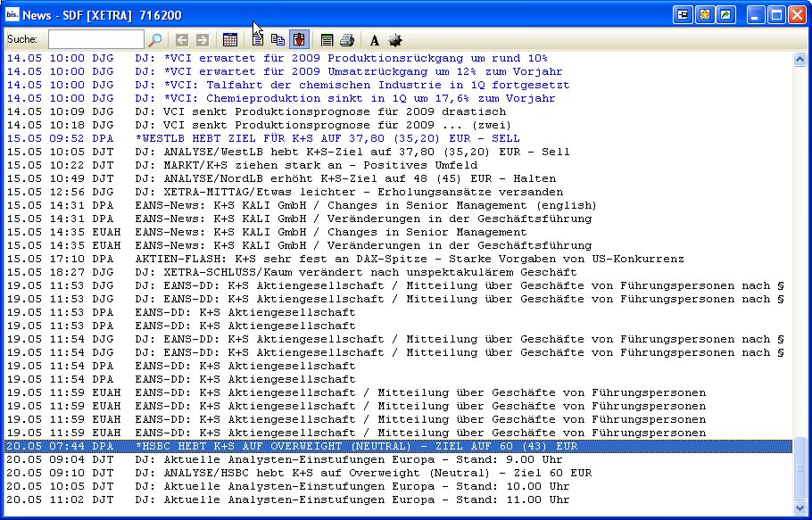Go forward with the right arrow icon

point(203,40)
